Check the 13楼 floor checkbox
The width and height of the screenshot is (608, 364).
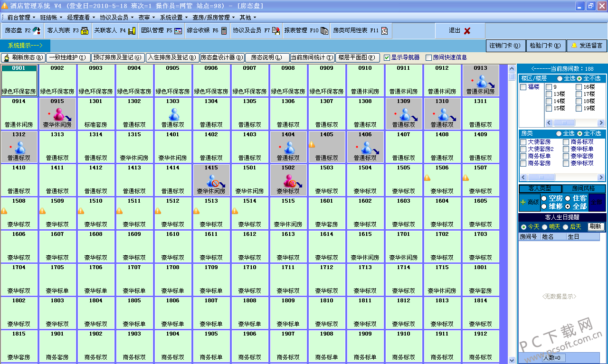pos(549,94)
